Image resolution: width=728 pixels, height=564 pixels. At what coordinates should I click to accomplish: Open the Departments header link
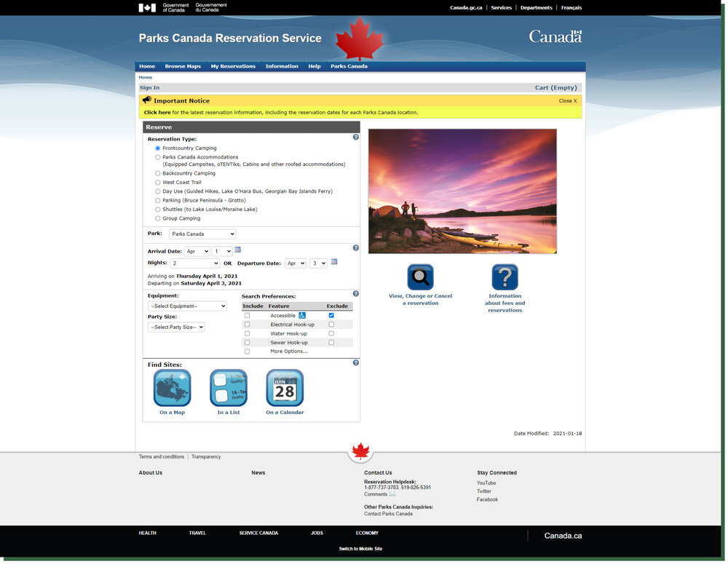click(537, 8)
